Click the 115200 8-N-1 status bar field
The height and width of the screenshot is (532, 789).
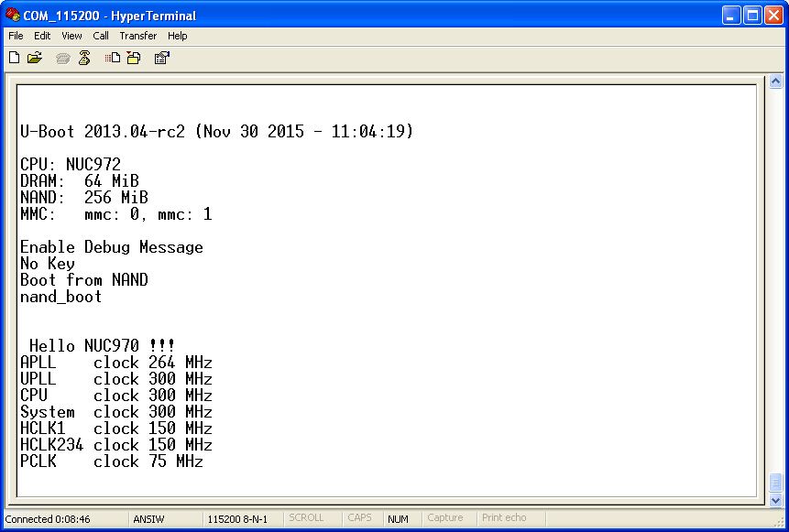237,519
